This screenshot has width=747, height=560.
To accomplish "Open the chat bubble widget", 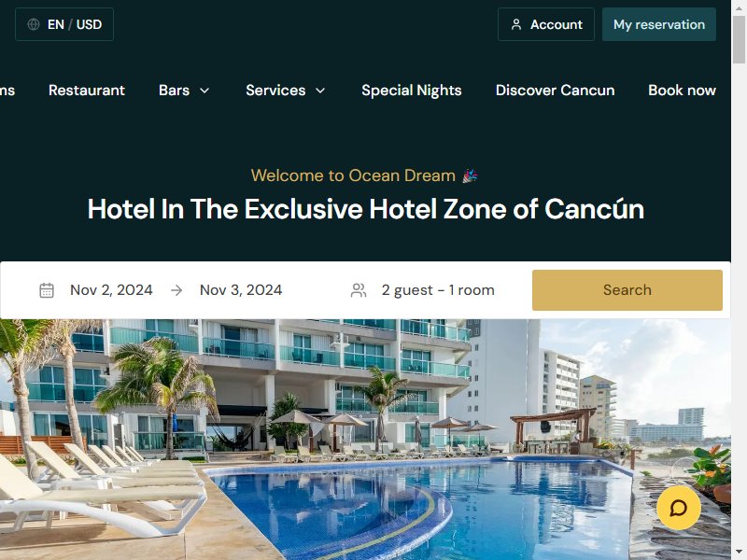I will 679,508.
